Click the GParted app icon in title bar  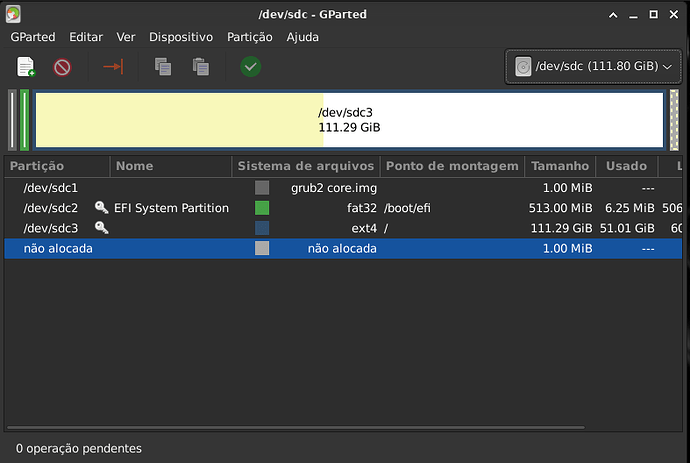point(11,14)
